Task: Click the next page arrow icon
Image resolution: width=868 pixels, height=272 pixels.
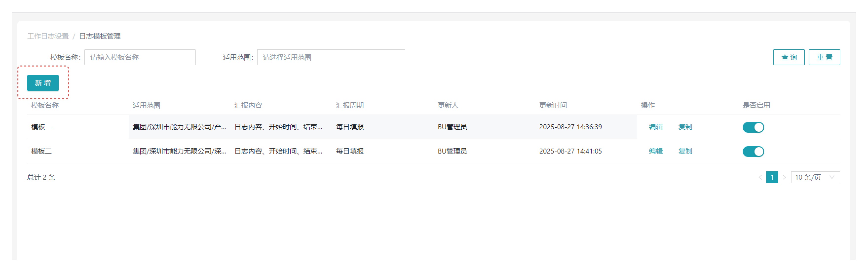Action: (784, 177)
